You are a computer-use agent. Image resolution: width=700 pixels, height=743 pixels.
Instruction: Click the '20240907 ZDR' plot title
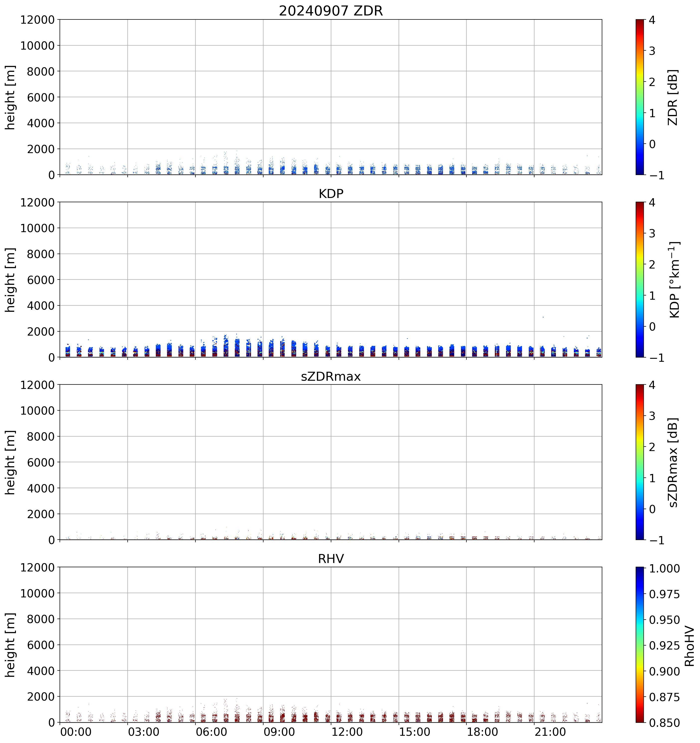click(331, 11)
